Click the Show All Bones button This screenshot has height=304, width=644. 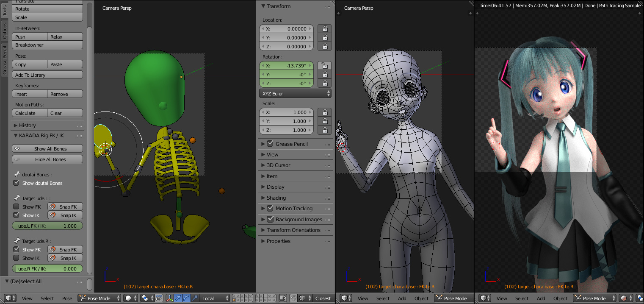pos(47,149)
